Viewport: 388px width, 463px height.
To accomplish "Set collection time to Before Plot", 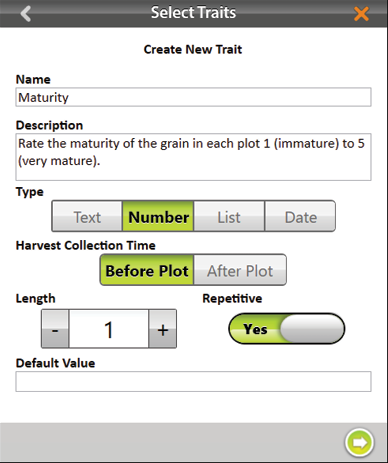I will point(147,270).
